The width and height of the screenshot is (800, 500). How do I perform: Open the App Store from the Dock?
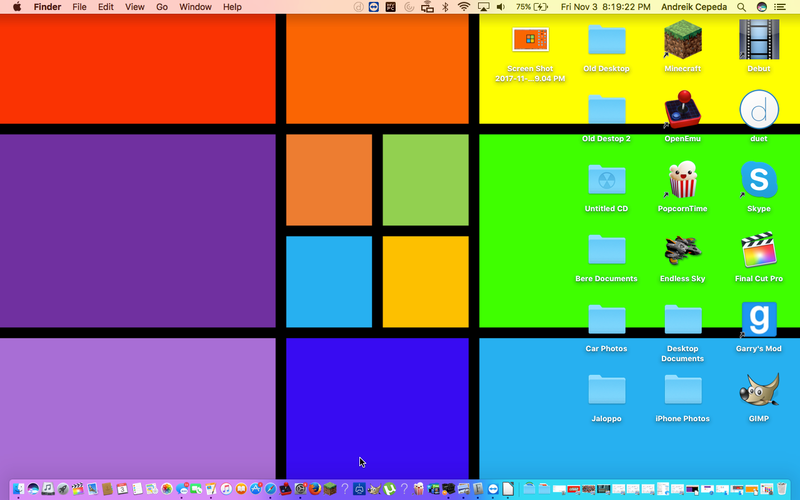[x=256, y=489]
